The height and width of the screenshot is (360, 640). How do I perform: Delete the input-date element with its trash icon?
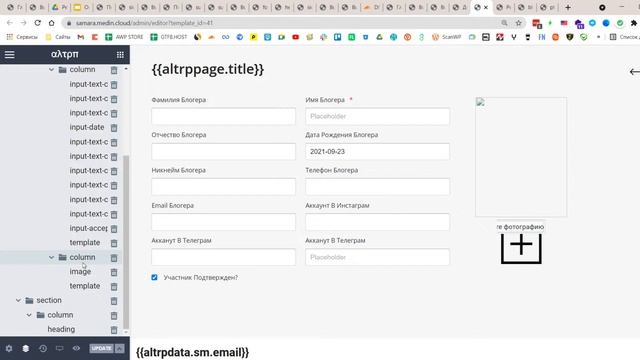(x=114, y=128)
